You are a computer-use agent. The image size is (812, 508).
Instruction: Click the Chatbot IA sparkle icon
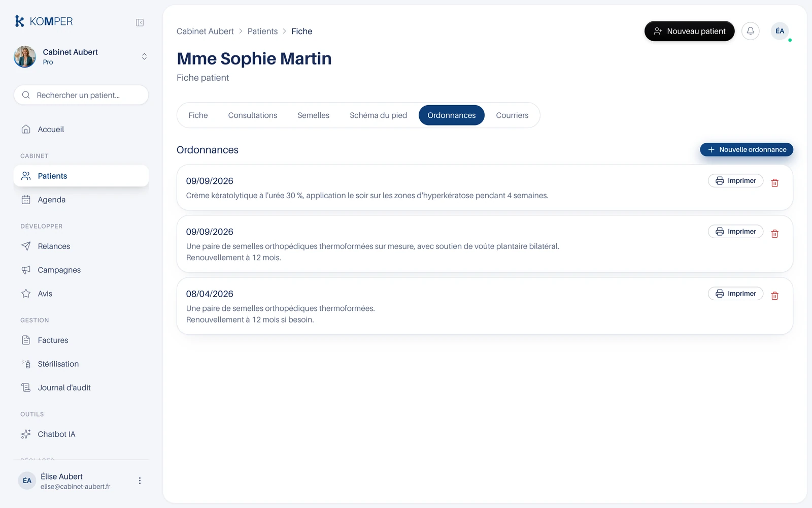[26, 434]
